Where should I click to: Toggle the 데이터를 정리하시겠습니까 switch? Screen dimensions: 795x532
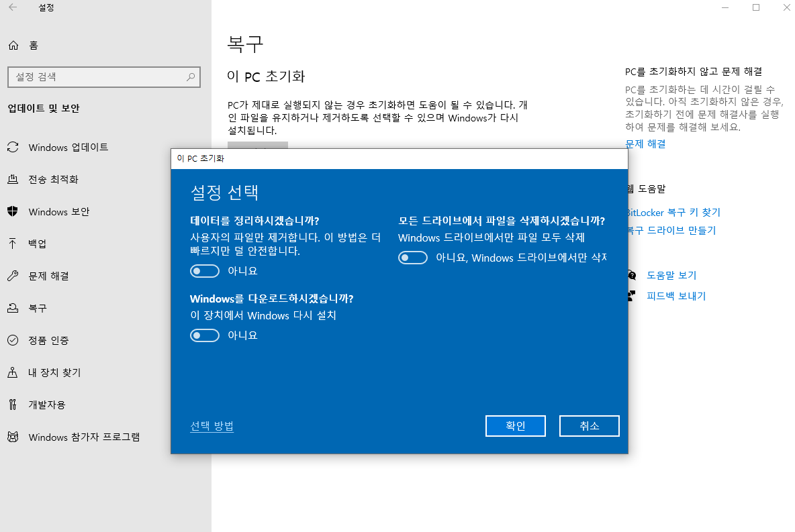205,271
